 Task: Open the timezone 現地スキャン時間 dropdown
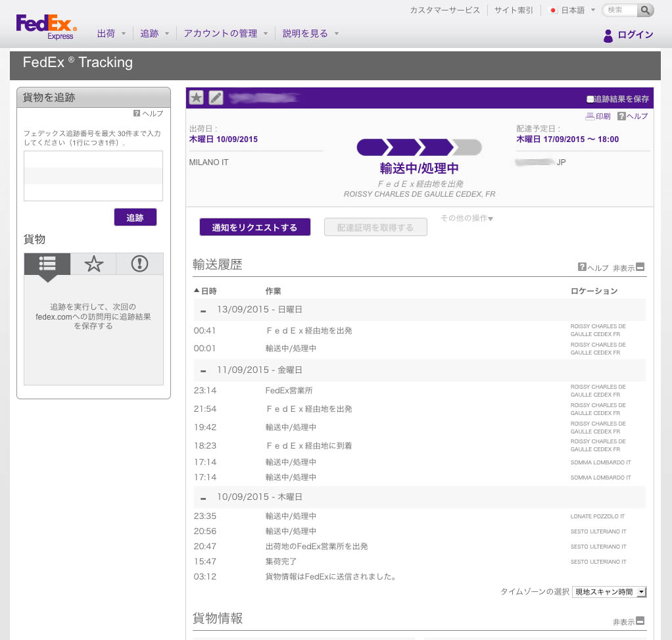609,592
